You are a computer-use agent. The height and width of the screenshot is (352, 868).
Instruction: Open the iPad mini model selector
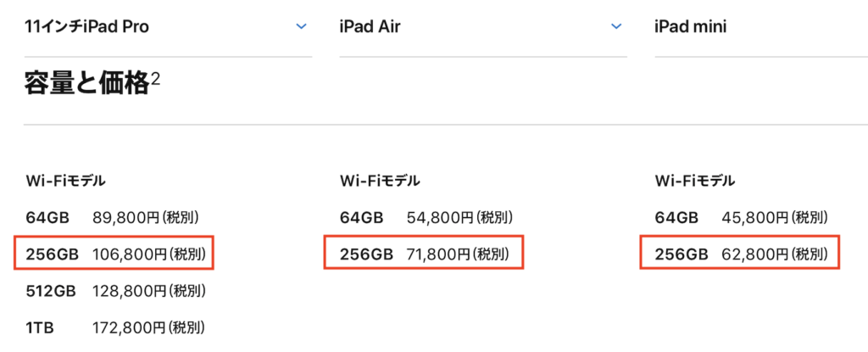(x=690, y=27)
